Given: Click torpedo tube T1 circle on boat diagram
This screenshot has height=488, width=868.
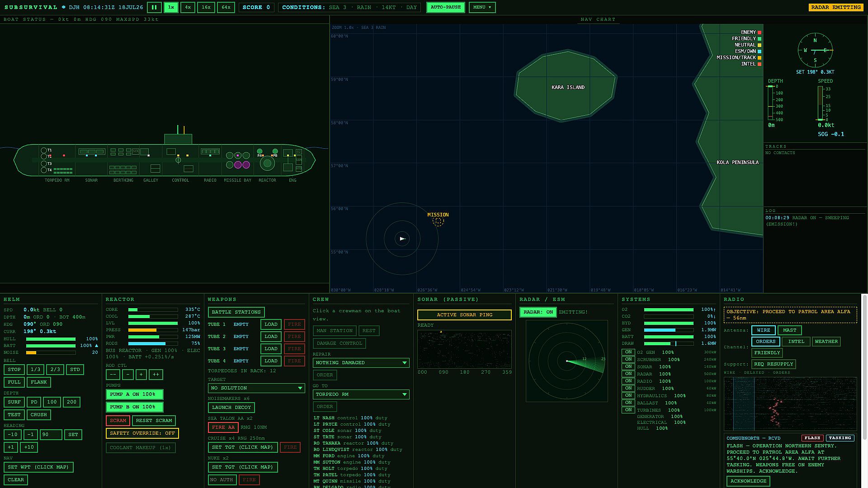Looking at the screenshot, I should coord(44,150).
